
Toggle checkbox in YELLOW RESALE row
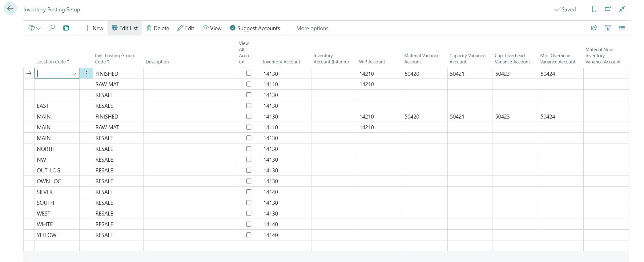point(249,235)
